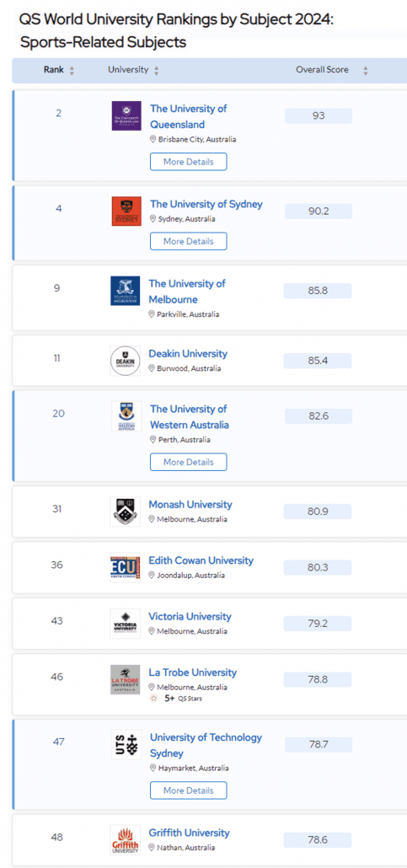Show More Details for Western Australia
The image size is (407, 868).
point(188,463)
